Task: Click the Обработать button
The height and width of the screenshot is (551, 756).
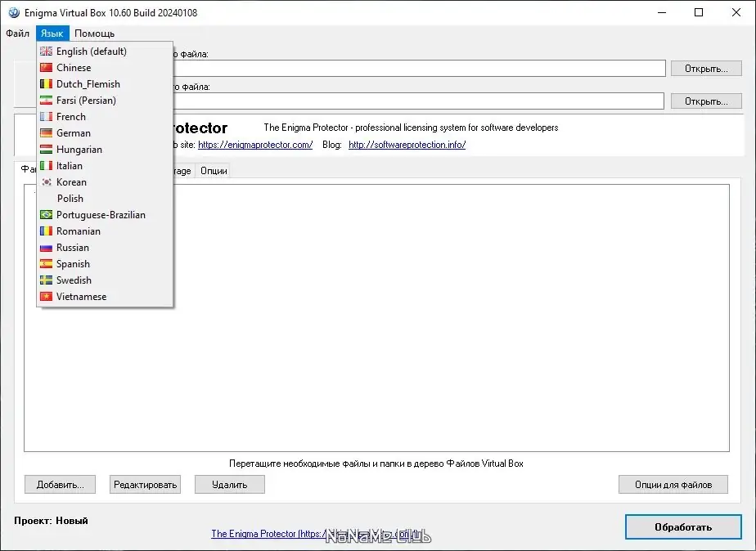Action: coord(683,527)
